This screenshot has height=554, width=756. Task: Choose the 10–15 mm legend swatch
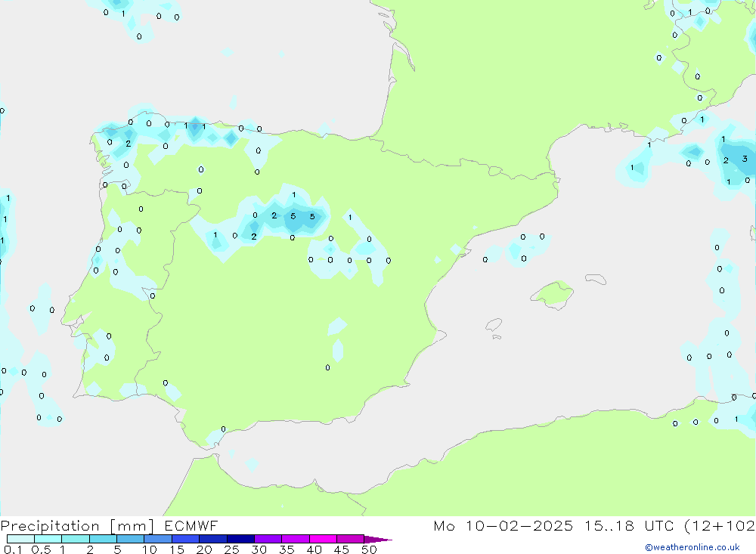click(x=158, y=539)
